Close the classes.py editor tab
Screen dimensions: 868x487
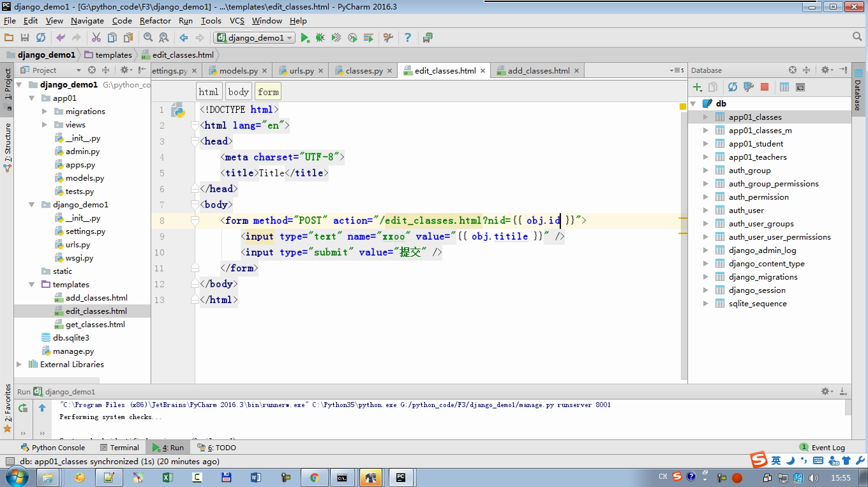pos(390,71)
